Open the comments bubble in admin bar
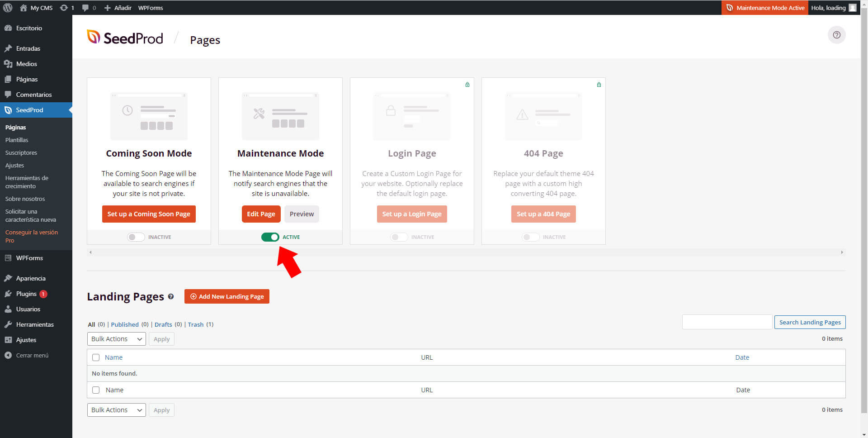 [x=89, y=8]
